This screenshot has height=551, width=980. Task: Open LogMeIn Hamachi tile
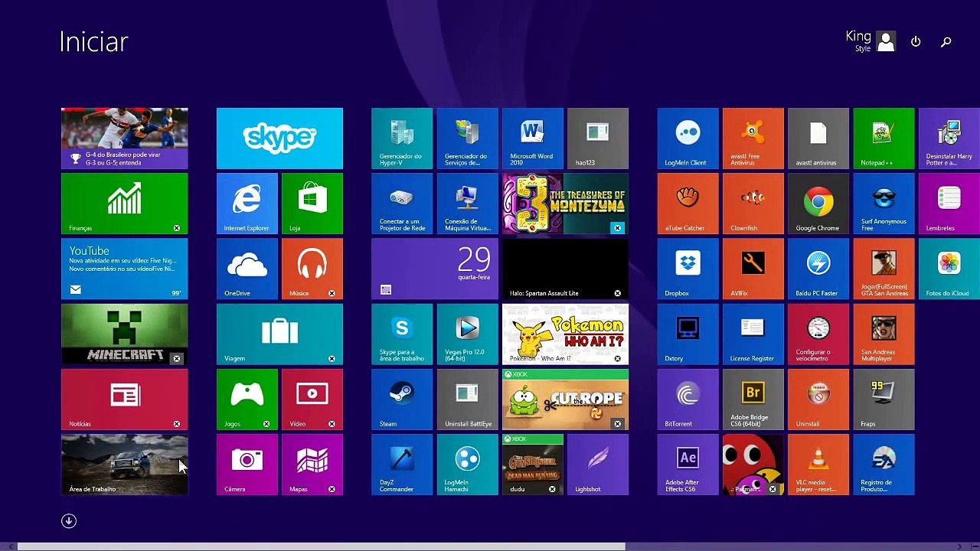[467, 465]
